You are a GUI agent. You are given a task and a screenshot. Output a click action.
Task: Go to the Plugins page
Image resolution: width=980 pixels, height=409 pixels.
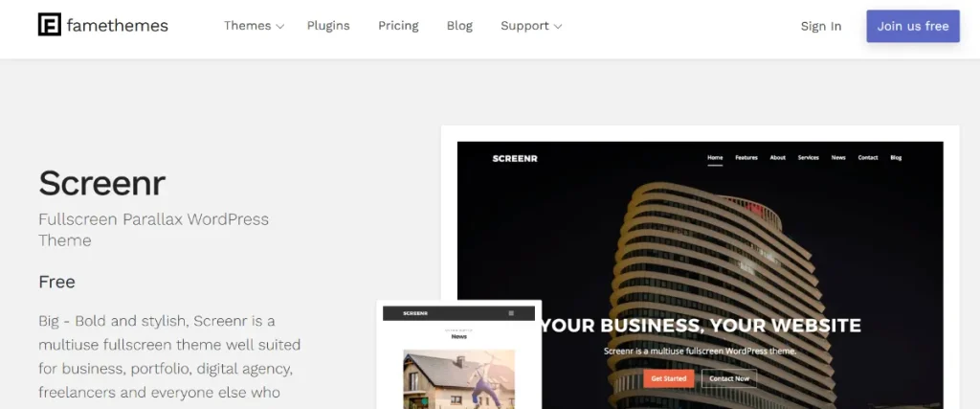[x=328, y=26]
